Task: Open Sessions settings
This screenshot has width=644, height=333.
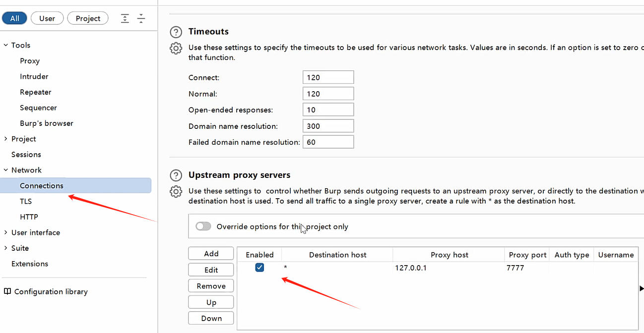Action: 26,155
